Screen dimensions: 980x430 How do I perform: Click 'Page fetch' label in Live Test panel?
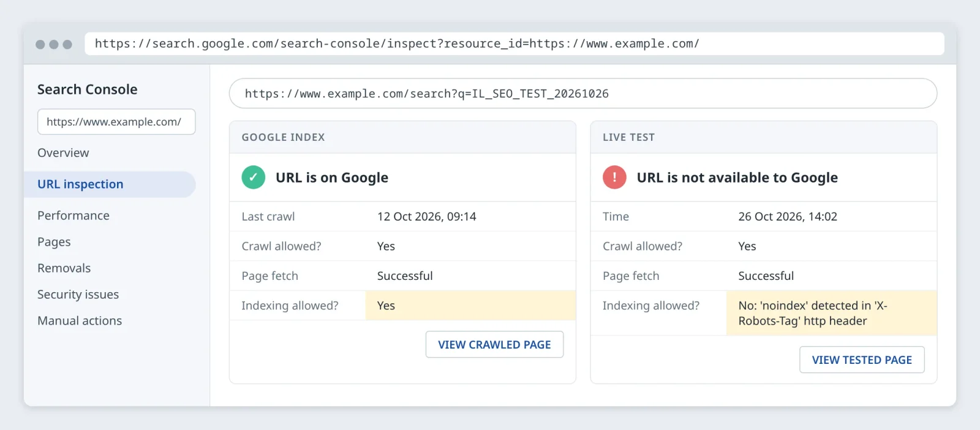coord(631,276)
